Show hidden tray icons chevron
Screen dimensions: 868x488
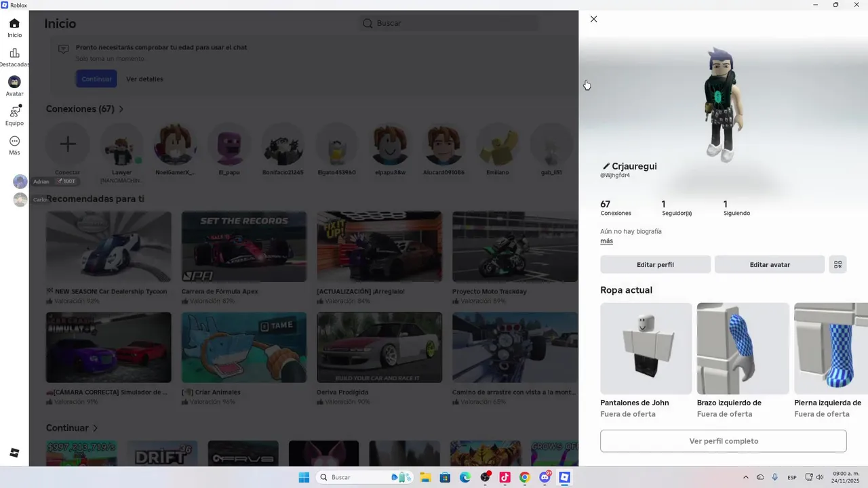click(x=745, y=477)
